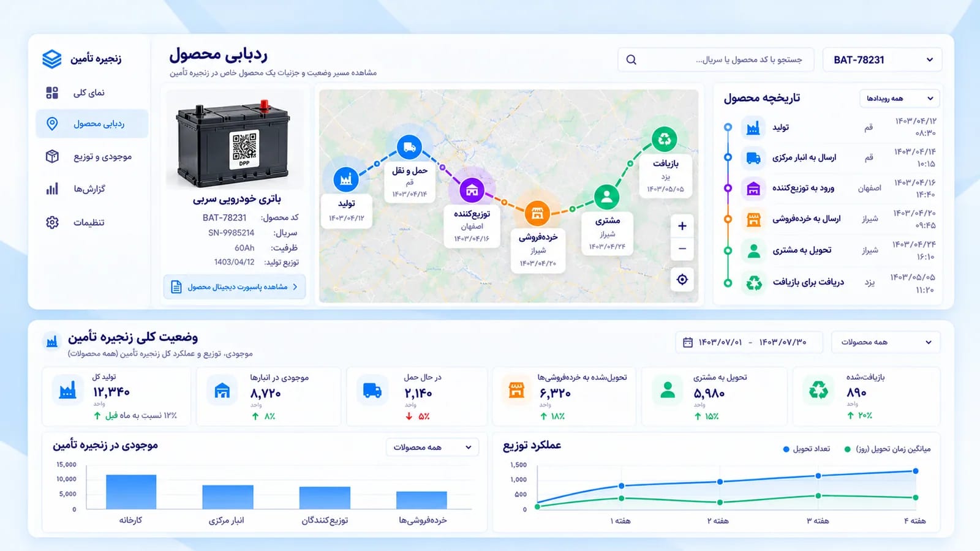Click the زنجیره تأمین logo icon

click(52, 59)
